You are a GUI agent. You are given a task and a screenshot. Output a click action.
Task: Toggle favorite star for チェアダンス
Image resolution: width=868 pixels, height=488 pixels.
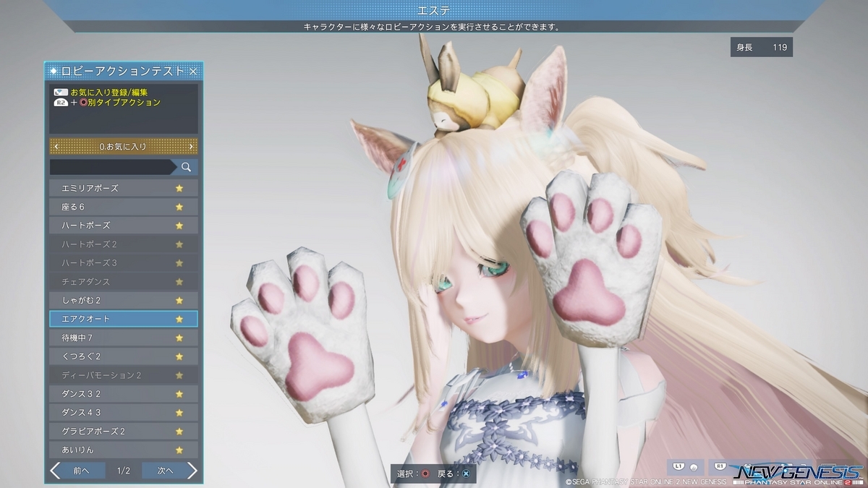pyautogui.click(x=179, y=281)
